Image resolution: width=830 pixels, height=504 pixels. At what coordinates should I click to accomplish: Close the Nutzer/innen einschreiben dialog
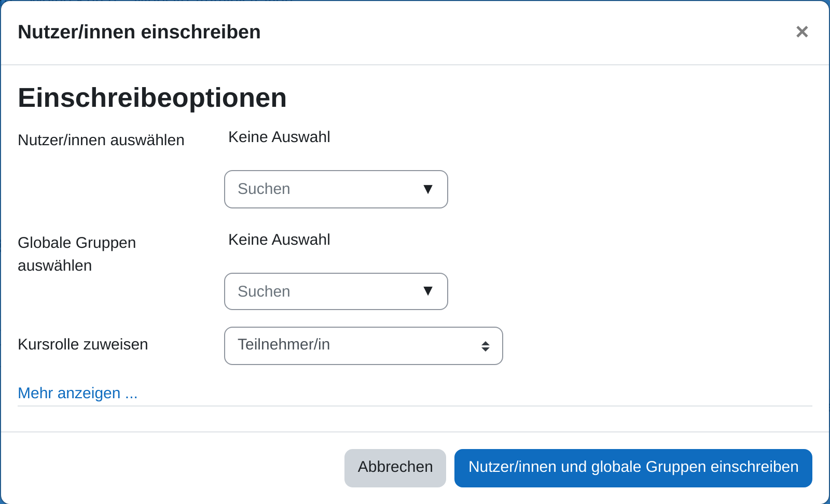pos(802,32)
